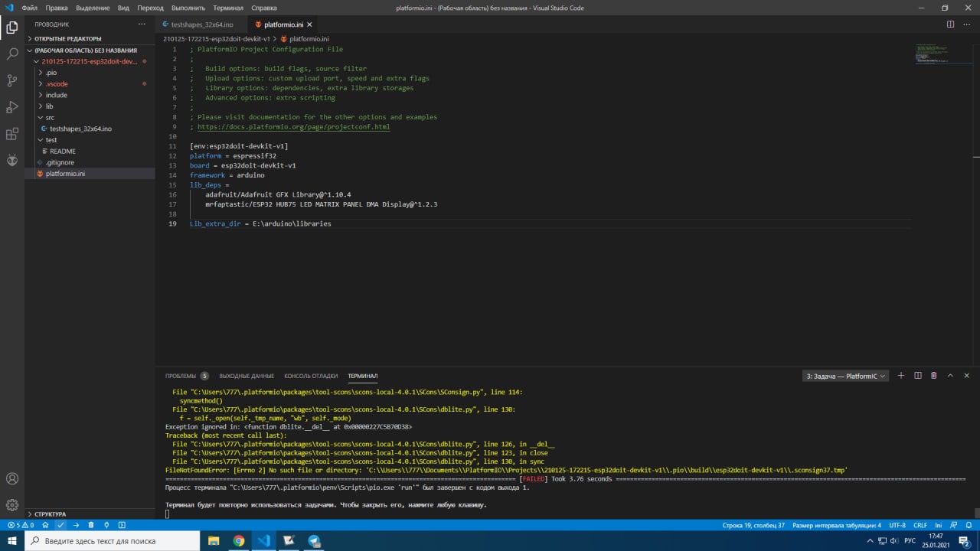980x551 pixels.
Task: Open the Search view in activity bar
Action: pos(12,54)
